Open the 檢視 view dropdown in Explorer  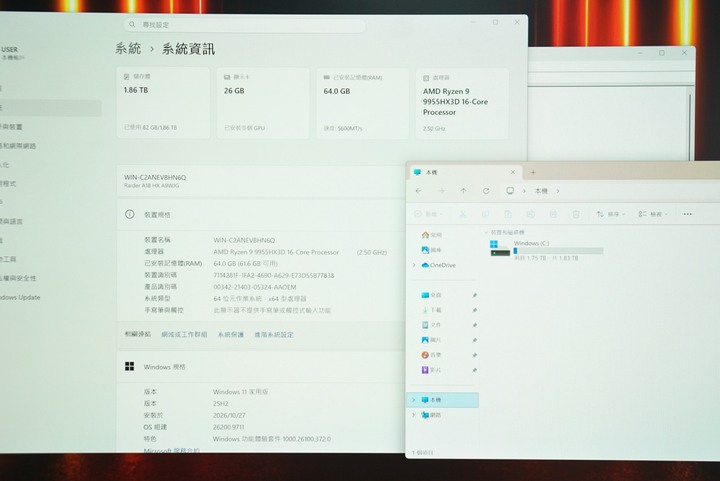point(653,214)
